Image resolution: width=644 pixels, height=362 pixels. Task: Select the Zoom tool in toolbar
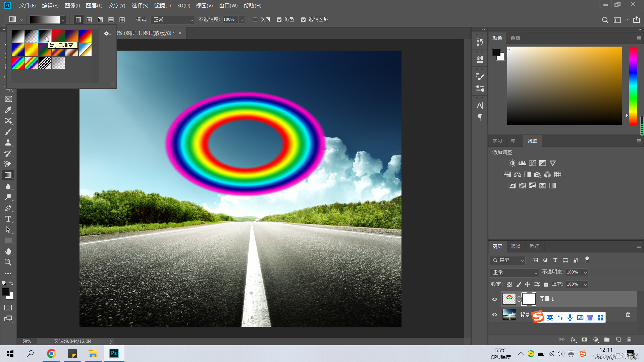click(8, 262)
